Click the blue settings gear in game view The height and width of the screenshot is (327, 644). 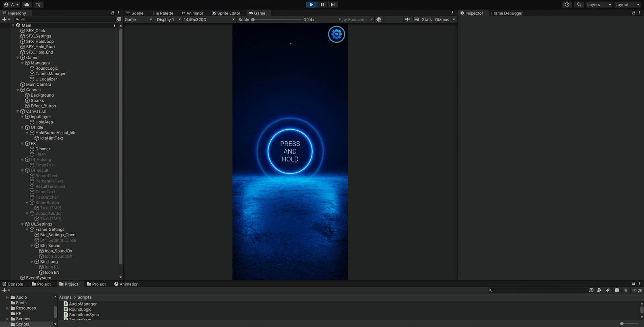click(336, 34)
